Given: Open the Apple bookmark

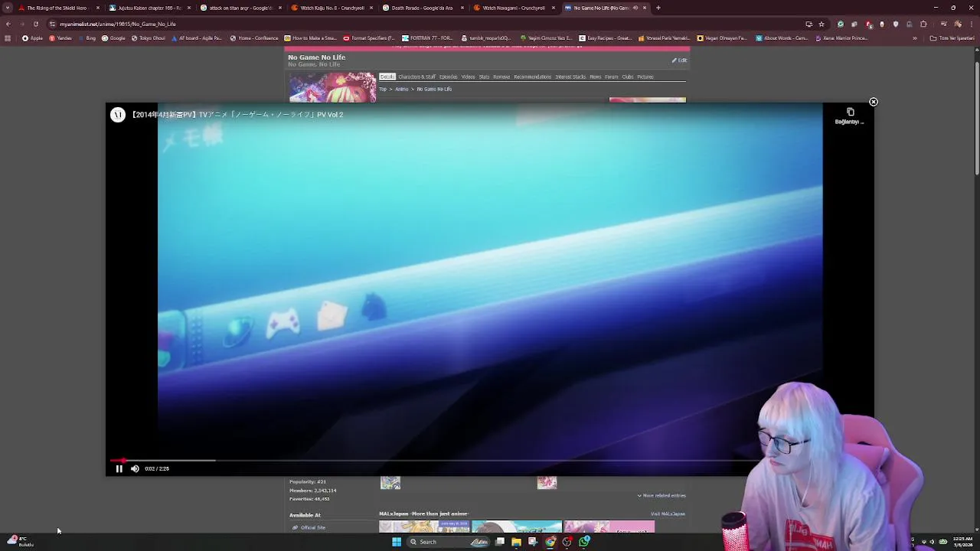Looking at the screenshot, I should [32, 38].
